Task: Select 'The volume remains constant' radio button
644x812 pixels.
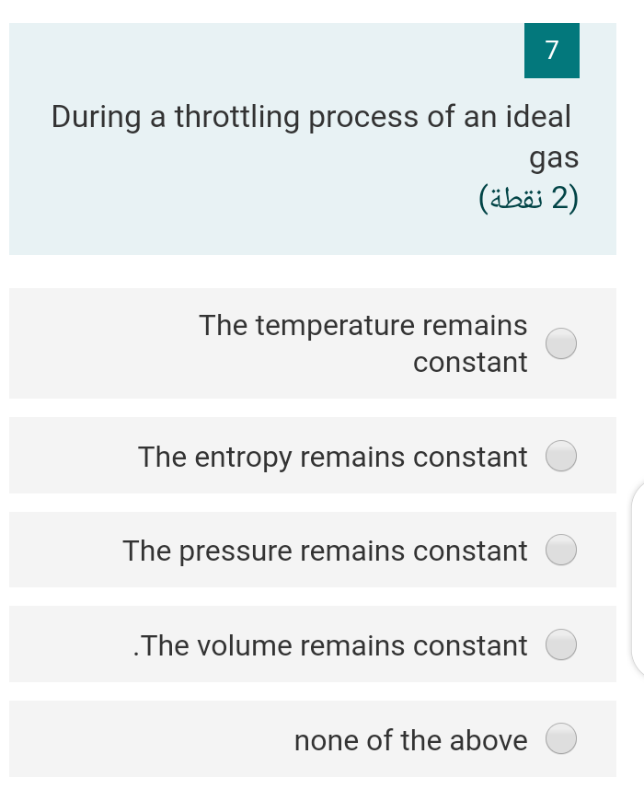Action: [561, 644]
